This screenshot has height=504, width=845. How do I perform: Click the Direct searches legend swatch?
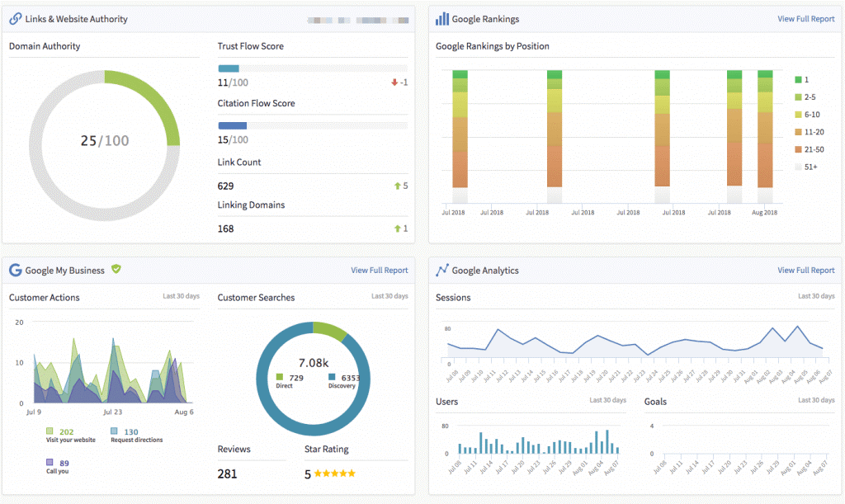tap(279, 377)
